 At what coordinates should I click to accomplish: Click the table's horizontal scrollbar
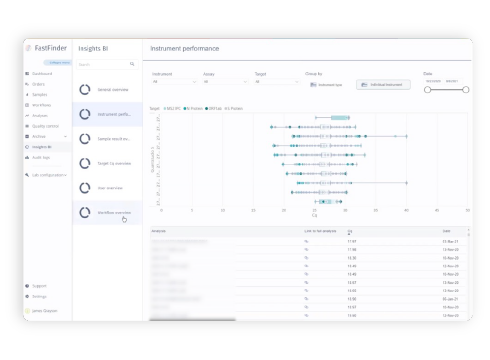coord(192,320)
